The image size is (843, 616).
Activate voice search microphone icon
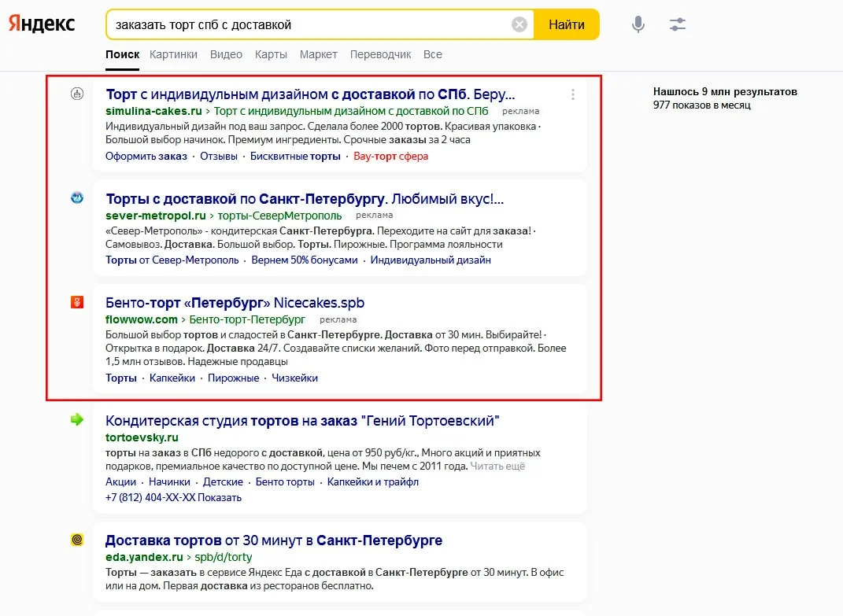[x=638, y=24]
